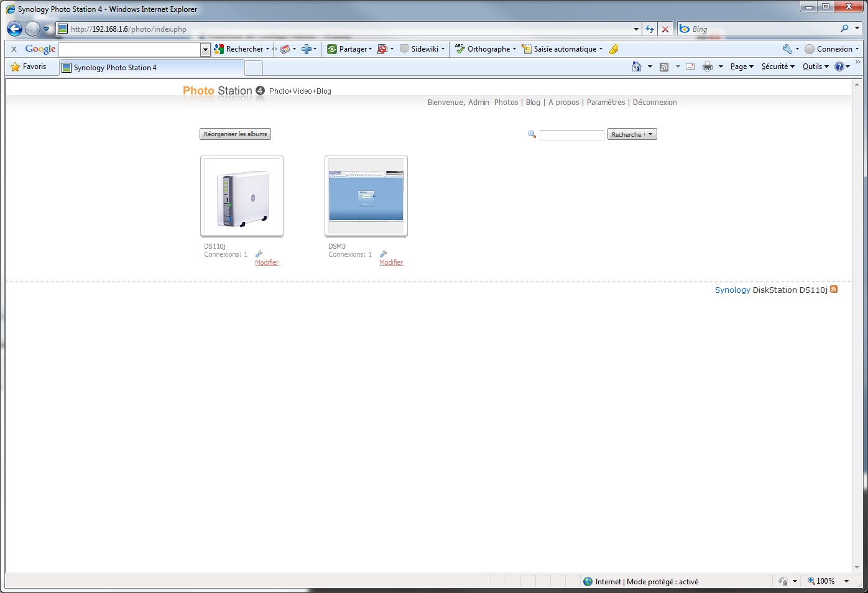
Task: Click the browser Forward arrow button
Action: coord(32,29)
